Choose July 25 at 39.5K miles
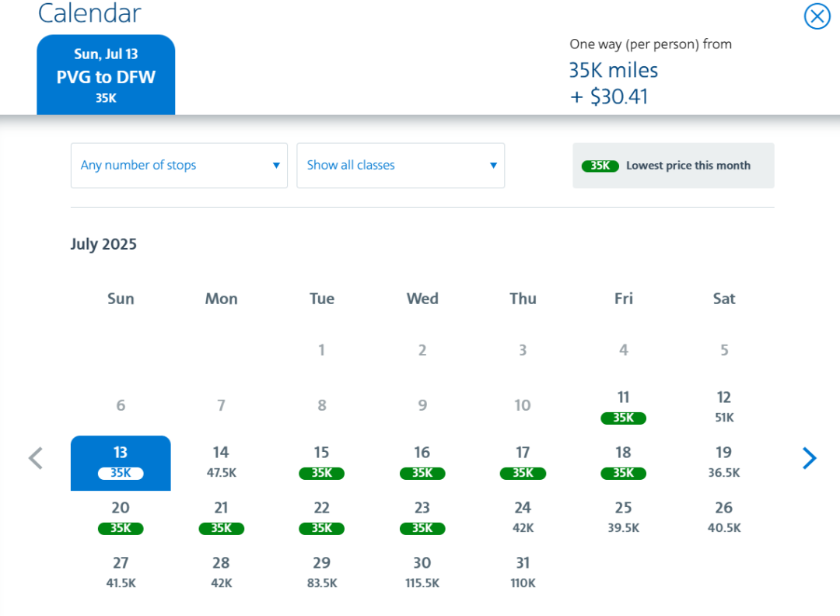The image size is (840, 616). click(x=623, y=517)
